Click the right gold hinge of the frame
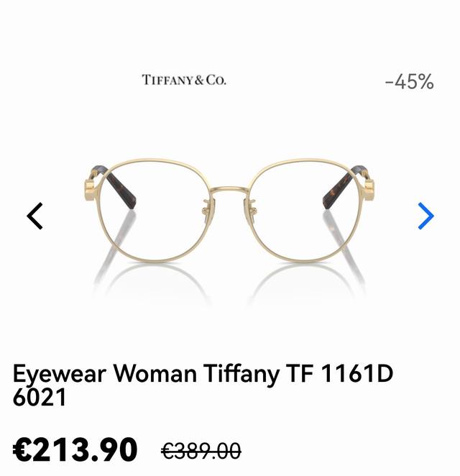The image size is (460, 476). (x=369, y=190)
